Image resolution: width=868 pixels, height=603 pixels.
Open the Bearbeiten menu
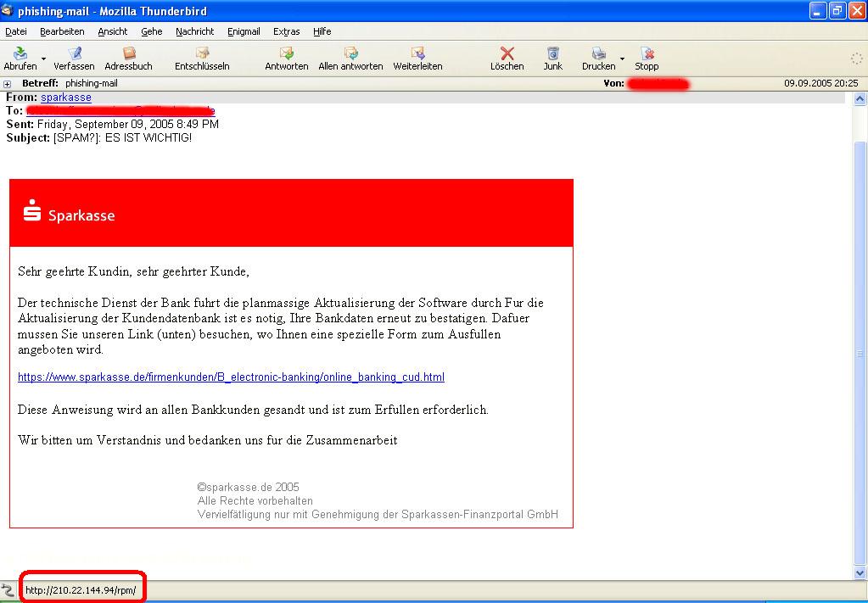pos(62,31)
